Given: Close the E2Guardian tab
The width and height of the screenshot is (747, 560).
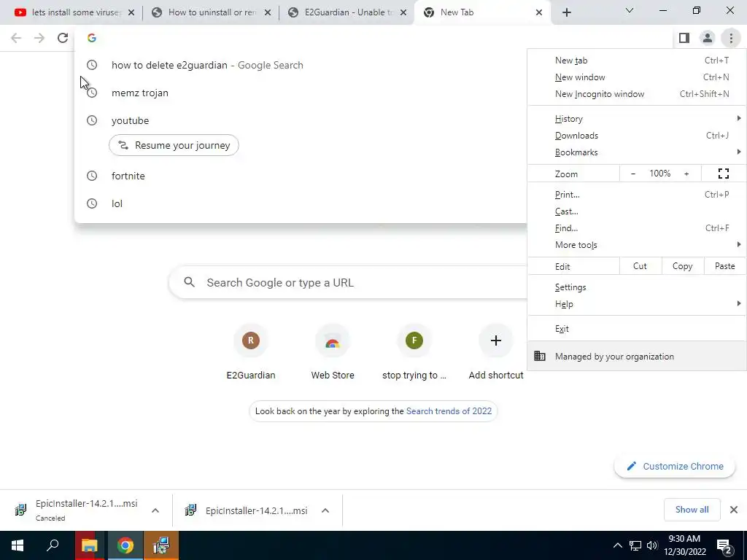Looking at the screenshot, I should tap(403, 12).
